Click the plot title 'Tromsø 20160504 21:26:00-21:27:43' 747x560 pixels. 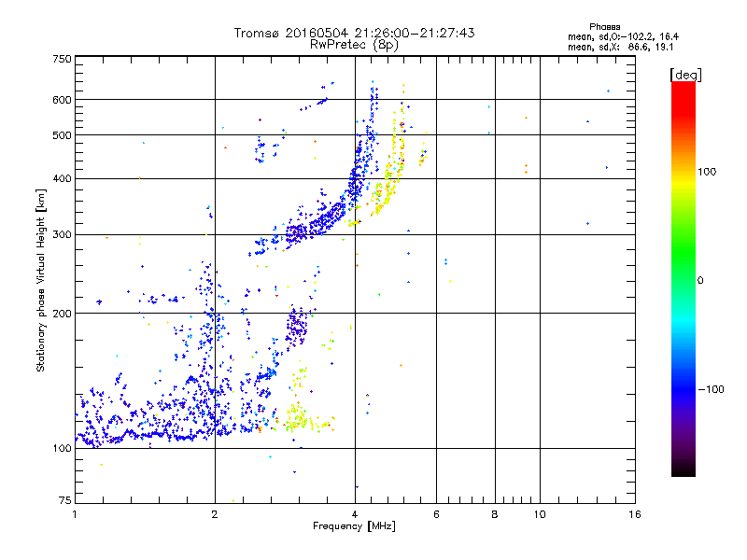354,33
